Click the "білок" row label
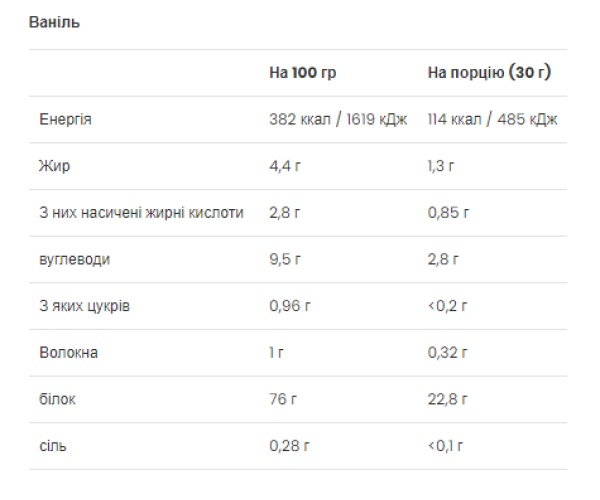Screen dimensions: 600x500 pos(57,399)
